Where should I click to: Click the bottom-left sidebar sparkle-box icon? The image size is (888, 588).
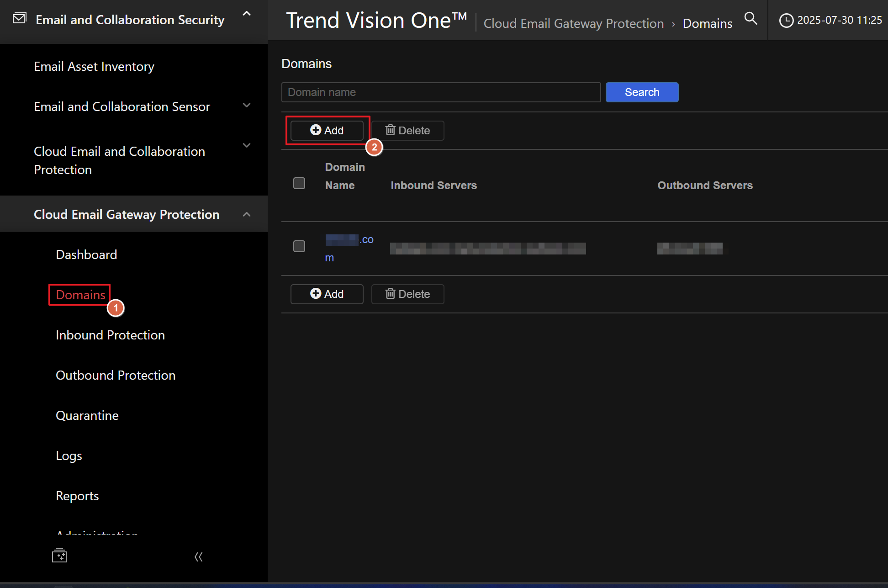tap(59, 556)
